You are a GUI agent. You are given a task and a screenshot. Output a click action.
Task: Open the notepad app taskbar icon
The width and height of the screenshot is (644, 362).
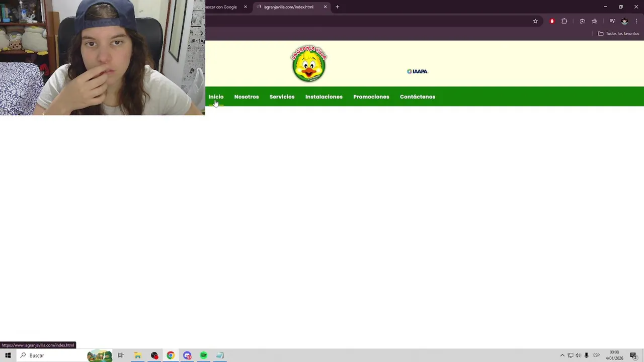[220, 355]
